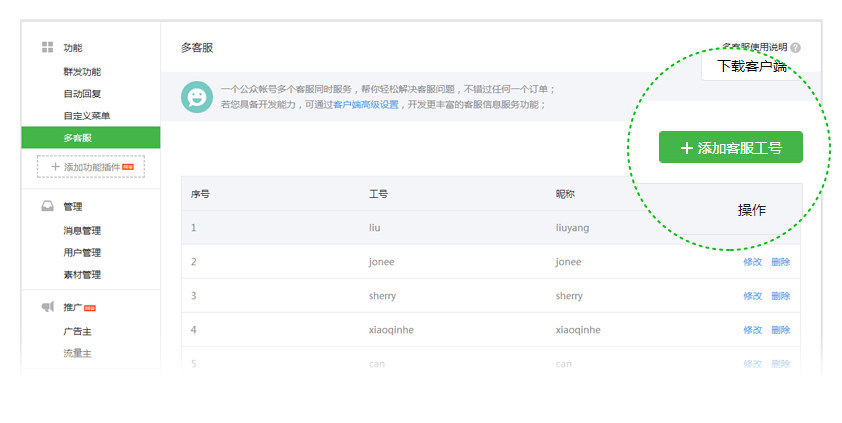
Task: Click the 管理 inbox icon in the sidebar
Action: 47,207
